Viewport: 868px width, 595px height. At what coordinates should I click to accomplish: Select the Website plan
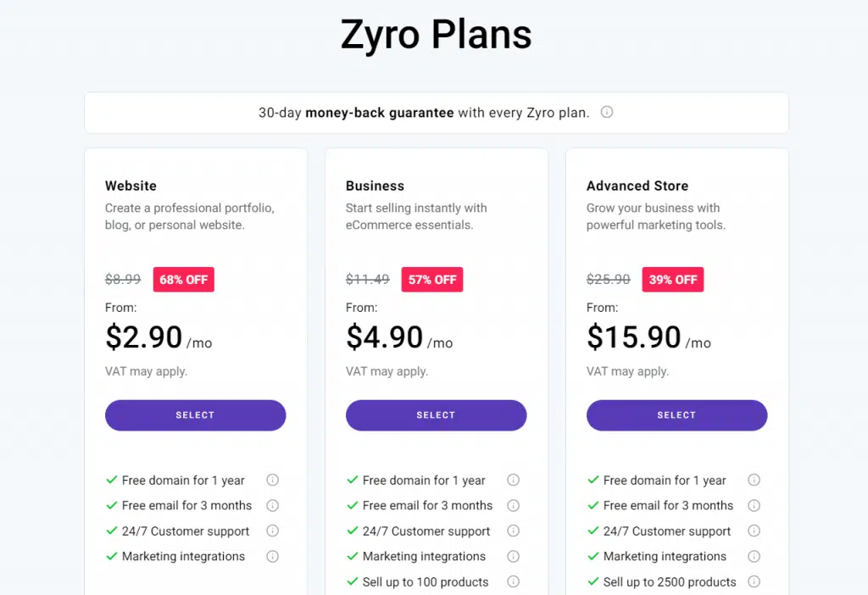pos(196,415)
